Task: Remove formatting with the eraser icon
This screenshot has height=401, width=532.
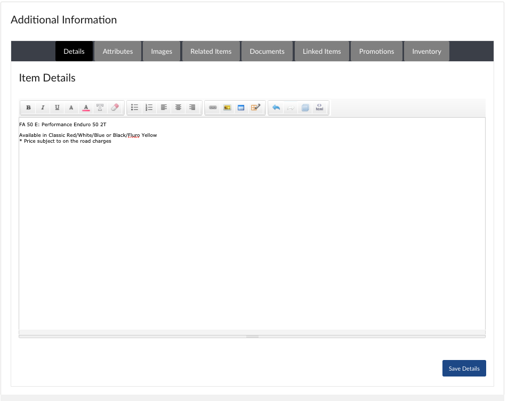Action: (114, 107)
